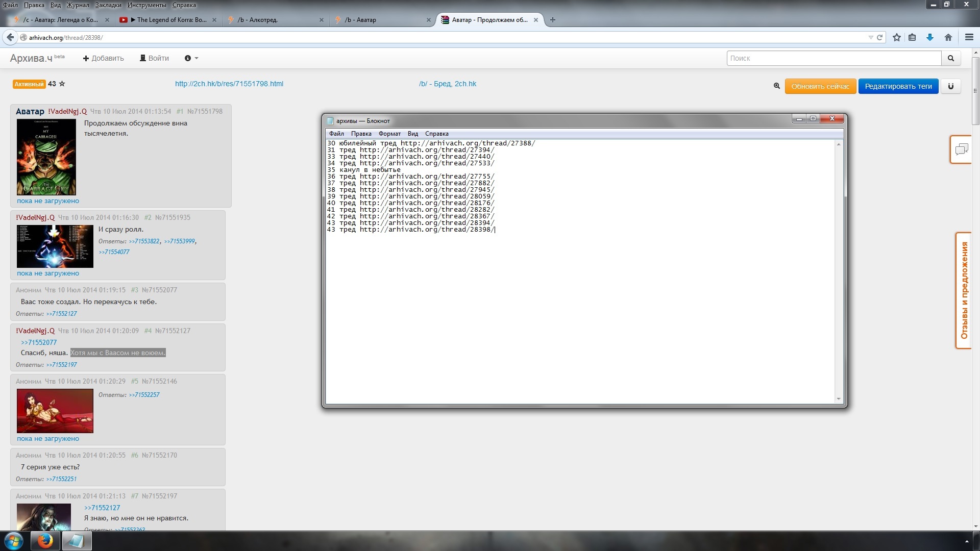Open feedback chat bubble widget on right
Screen dimensions: 980x551
[x=961, y=149]
